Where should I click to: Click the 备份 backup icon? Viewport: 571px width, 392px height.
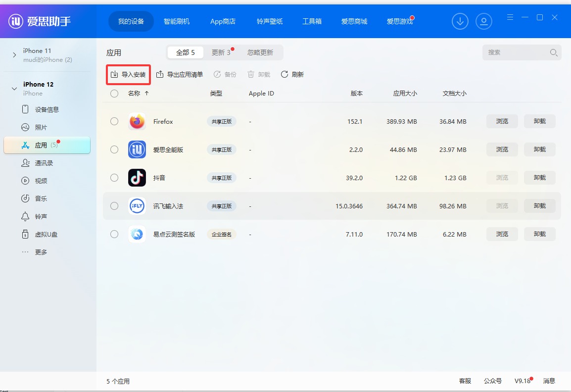(217, 74)
